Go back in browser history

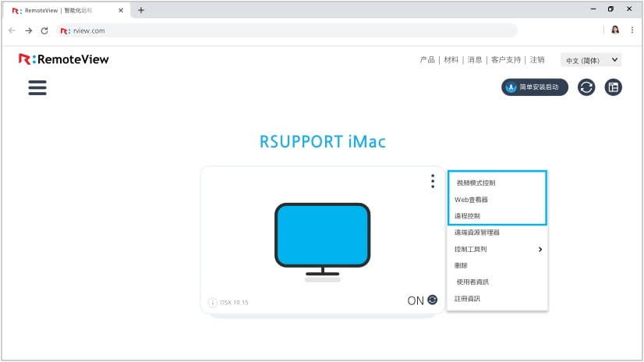click(x=12, y=30)
